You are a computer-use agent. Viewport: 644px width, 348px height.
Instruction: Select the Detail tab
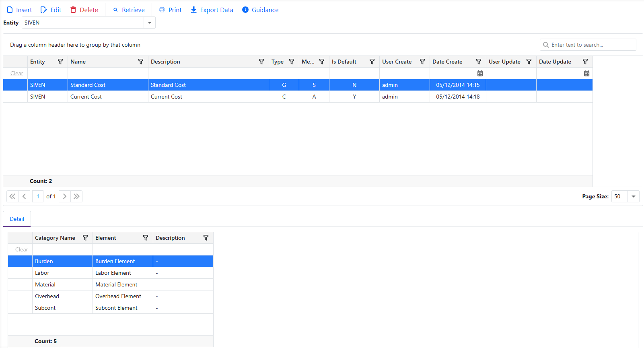pyautogui.click(x=17, y=219)
